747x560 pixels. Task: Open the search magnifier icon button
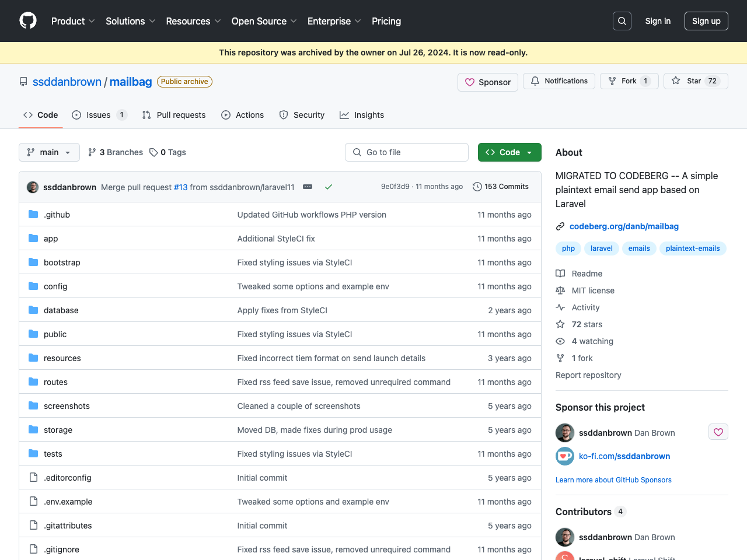click(622, 21)
